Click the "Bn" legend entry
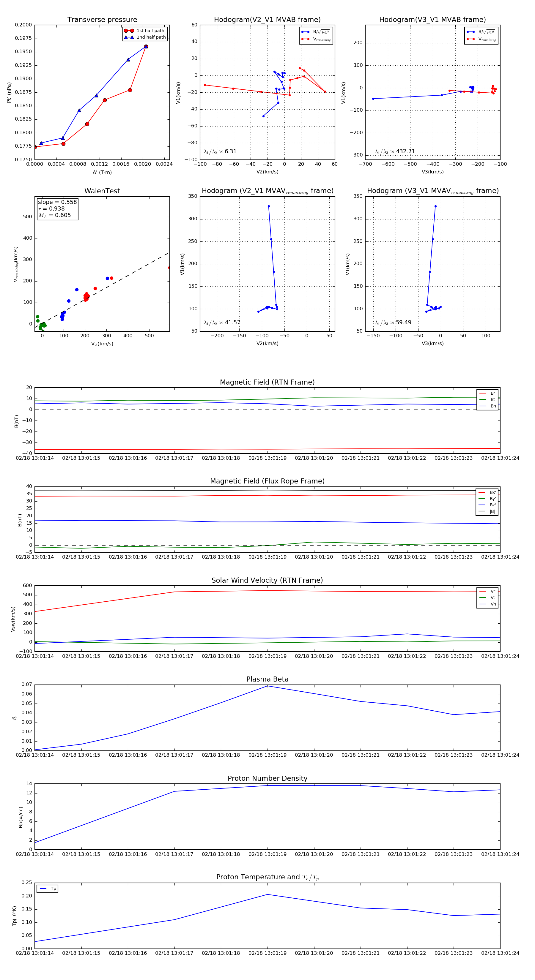Image resolution: width=535 pixels, height=980 pixels. click(x=487, y=406)
